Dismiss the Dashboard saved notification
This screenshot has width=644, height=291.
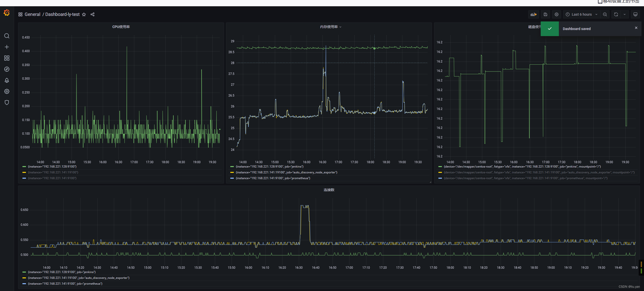click(x=636, y=28)
